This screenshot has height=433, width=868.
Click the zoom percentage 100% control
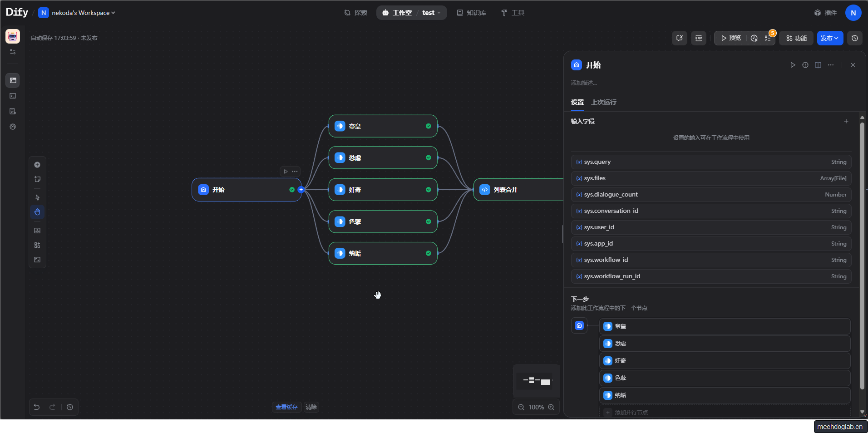[x=536, y=407]
